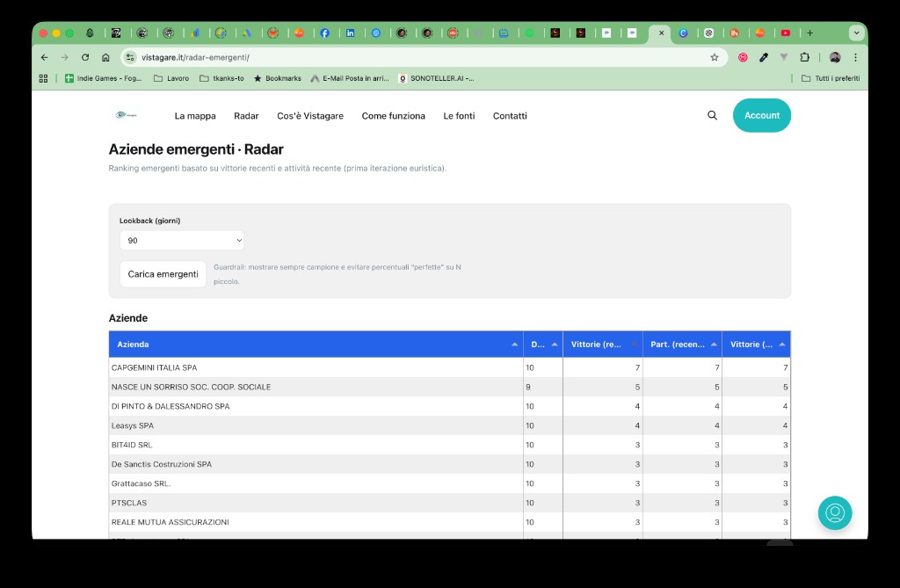Open E-Mail Posta in arrivo bookmark
This screenshot has width=900, height=588.
pos(350,78)
